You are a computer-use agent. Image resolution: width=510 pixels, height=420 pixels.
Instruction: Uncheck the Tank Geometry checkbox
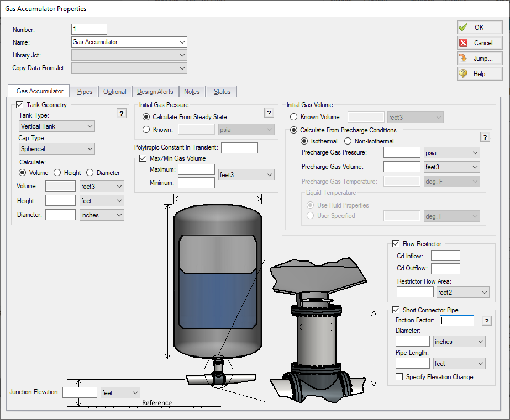click(20, 105)
